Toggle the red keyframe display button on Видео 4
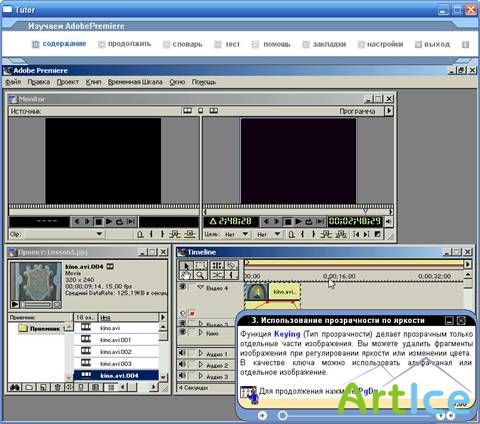Image resolution: width=480 pixels, height=424 pixels. coord(192,313)
